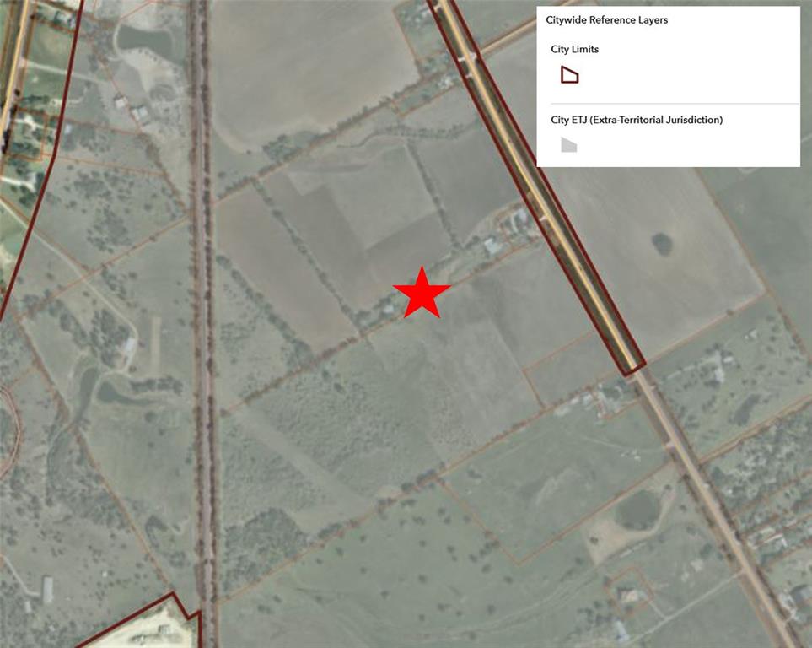Click the gray City ETJ legend swatch
This screenshot has height=648, width=812.
568,144
